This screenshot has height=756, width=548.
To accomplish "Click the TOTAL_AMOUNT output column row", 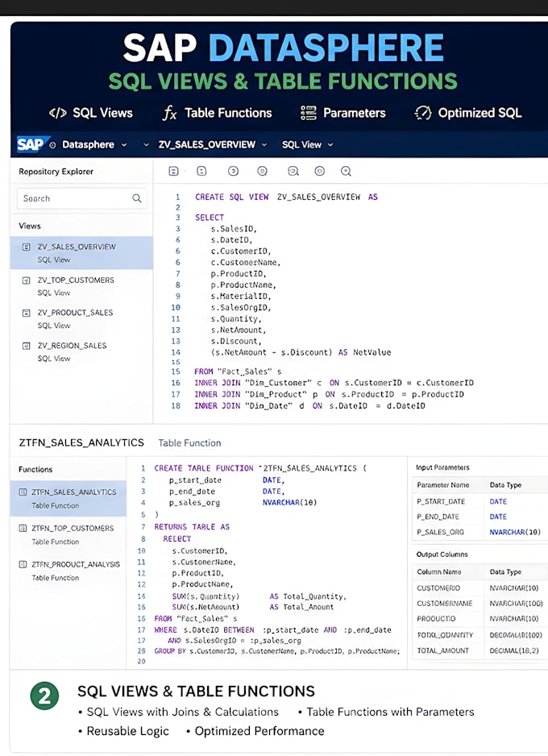I will click(x=479, y=650).
